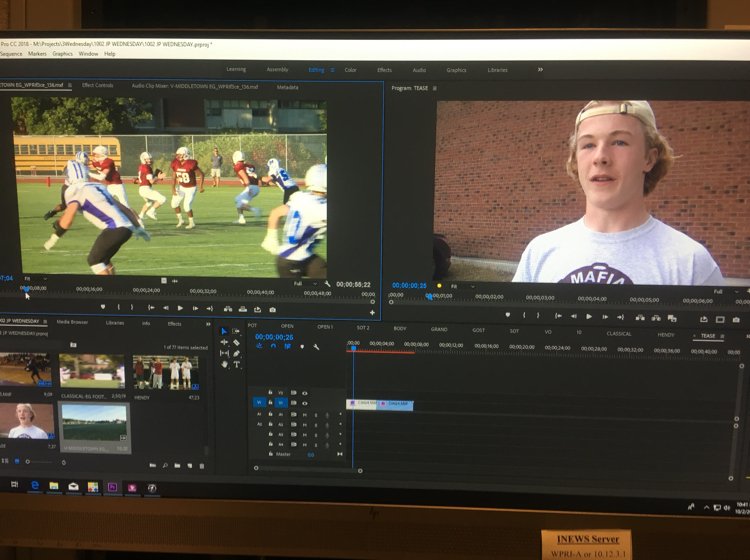The image size is (750, 560).
Task: Open Source monitor Fit zoom dropdown
Action: (35, 278)
